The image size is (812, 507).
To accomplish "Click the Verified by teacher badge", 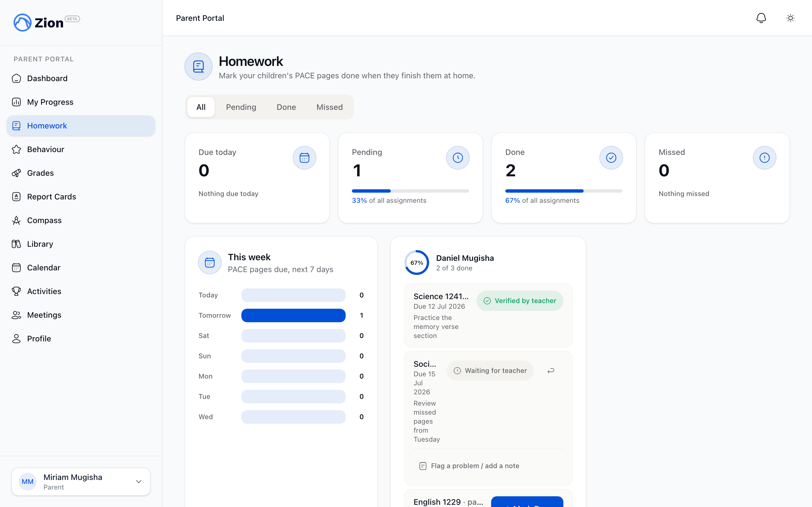I will tap(520, 301).
